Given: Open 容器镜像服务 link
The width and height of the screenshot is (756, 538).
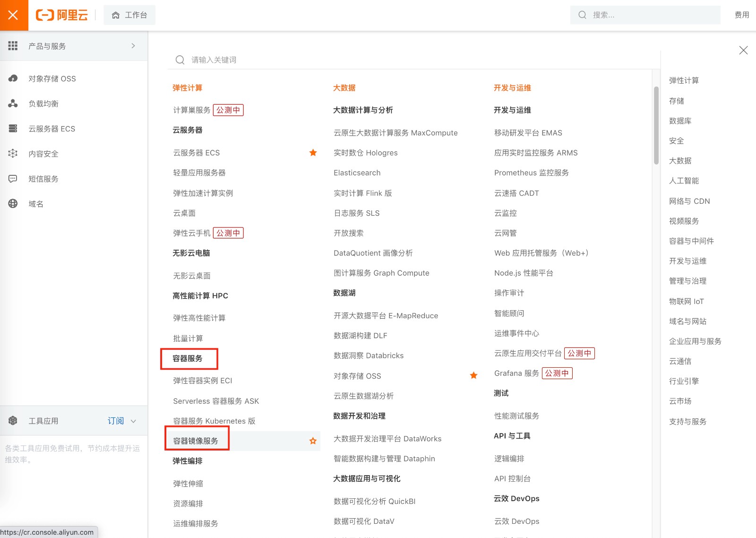Looking at the screenshot, I should coord(196,441).
